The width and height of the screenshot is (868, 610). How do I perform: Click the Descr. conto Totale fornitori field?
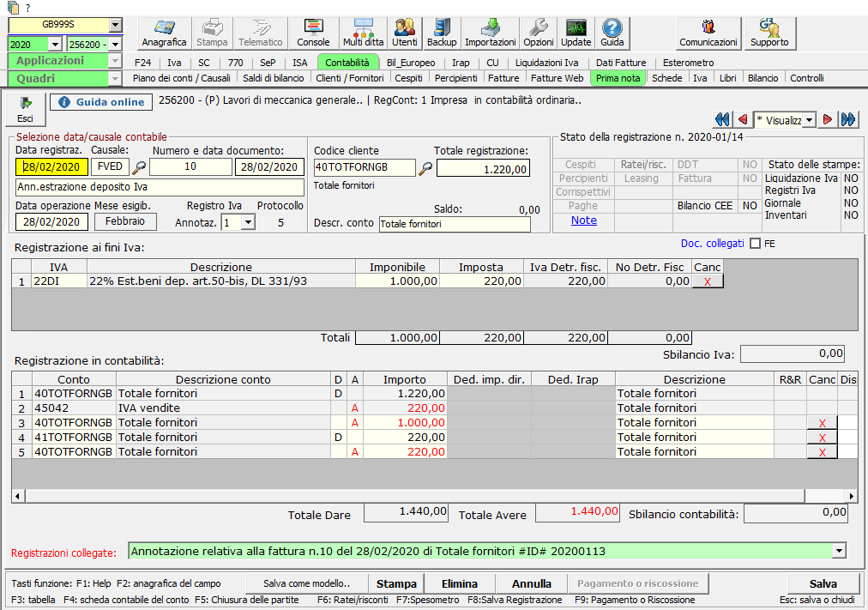(x=455, y=224)
